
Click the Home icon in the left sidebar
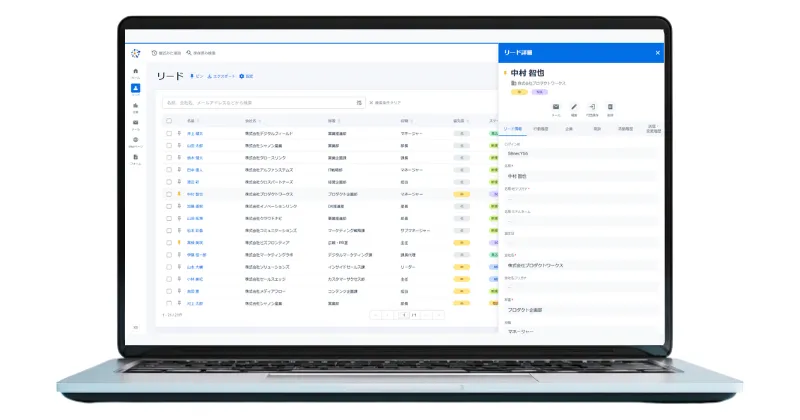[135, 72]
